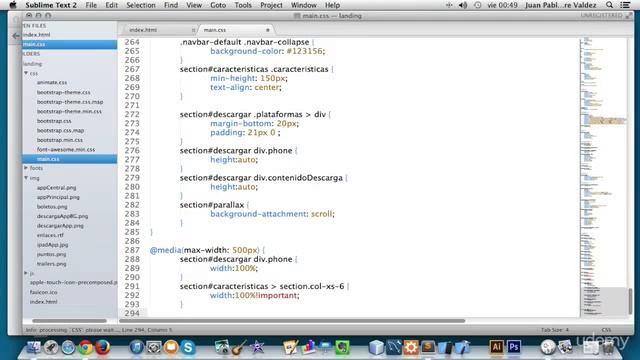Image resolution: width=640 pixels, height=360 pixels.
Task: Open Adobe Illustrator from the Dock
Action: click(496, 347)
